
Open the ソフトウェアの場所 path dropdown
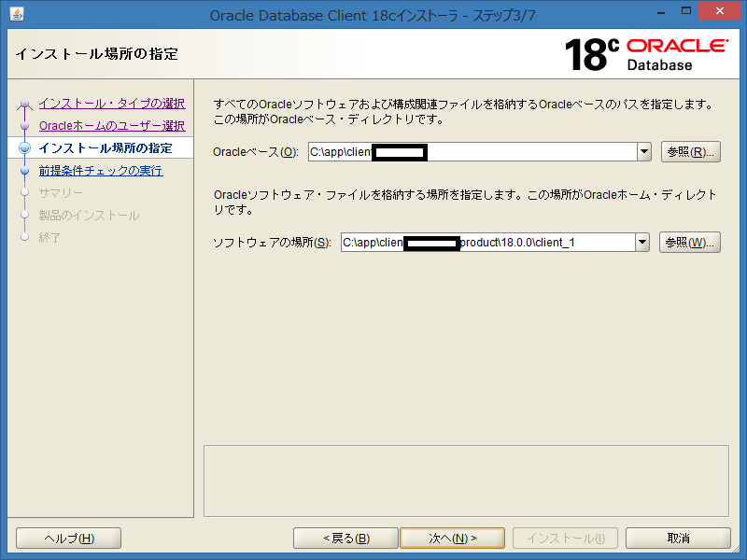(642, 242)
